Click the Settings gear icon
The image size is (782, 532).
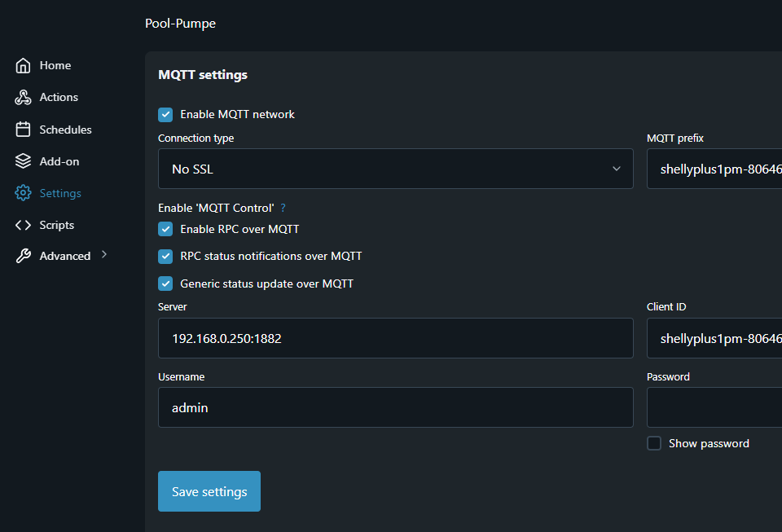(24, 193)
